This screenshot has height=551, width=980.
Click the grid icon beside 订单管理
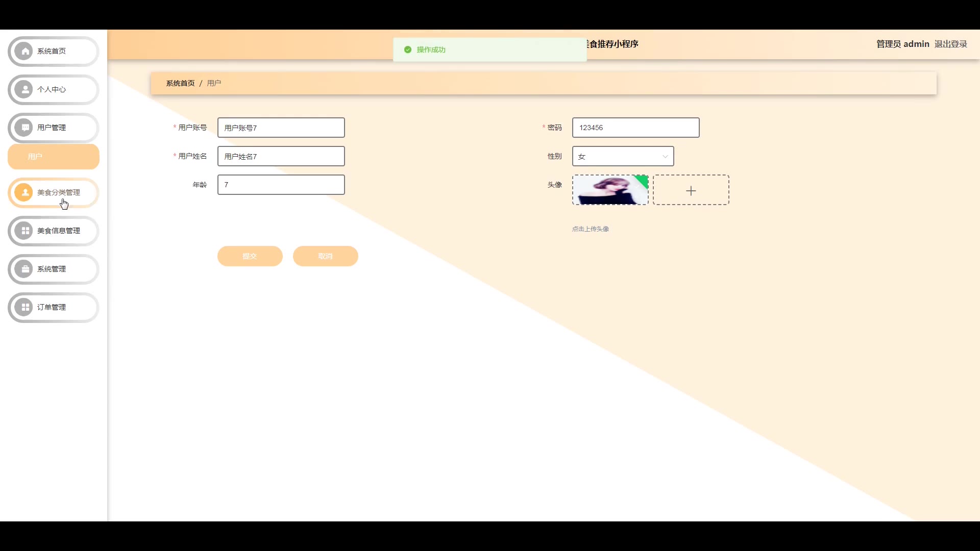(x=24, y=307)
